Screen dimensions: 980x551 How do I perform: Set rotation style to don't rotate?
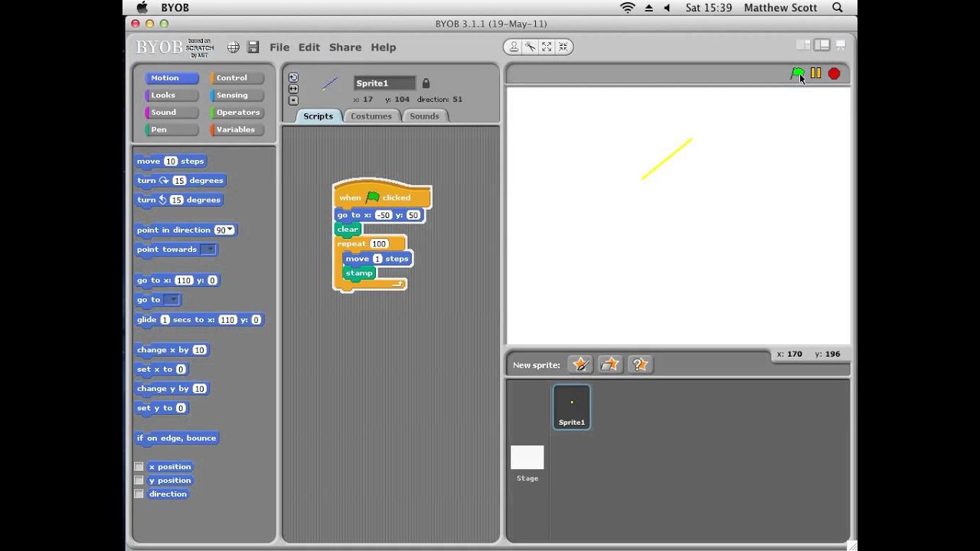pos(293,100)
